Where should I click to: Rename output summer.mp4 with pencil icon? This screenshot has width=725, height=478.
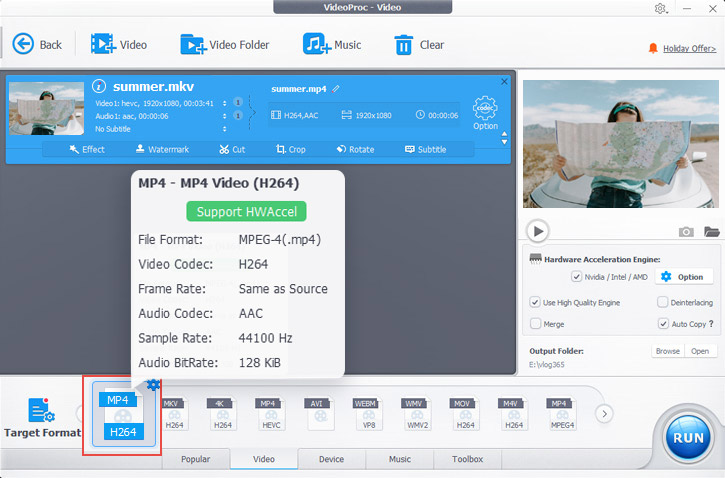coord(336,88)
